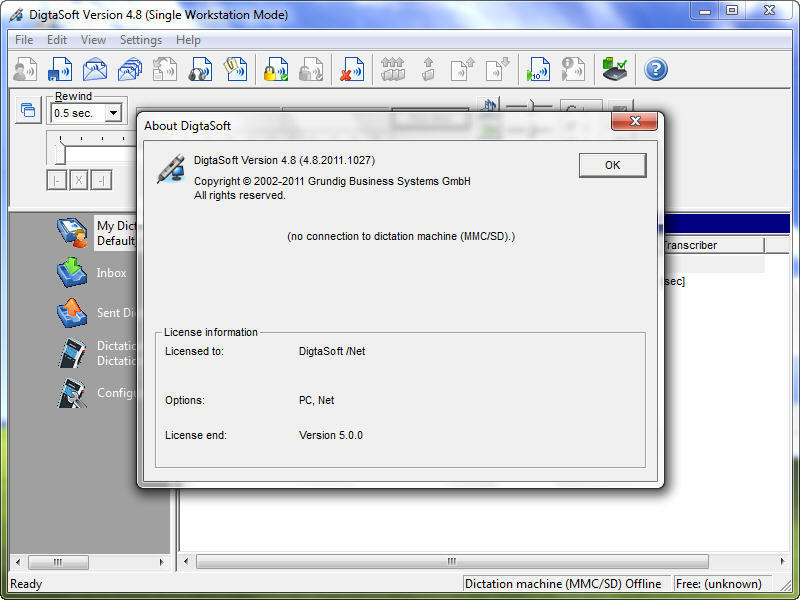Click the DigtaSoft version 4.8.2011.1027 text
The image size is (800, 600).
pyautogui.click(x=284, y=160)
